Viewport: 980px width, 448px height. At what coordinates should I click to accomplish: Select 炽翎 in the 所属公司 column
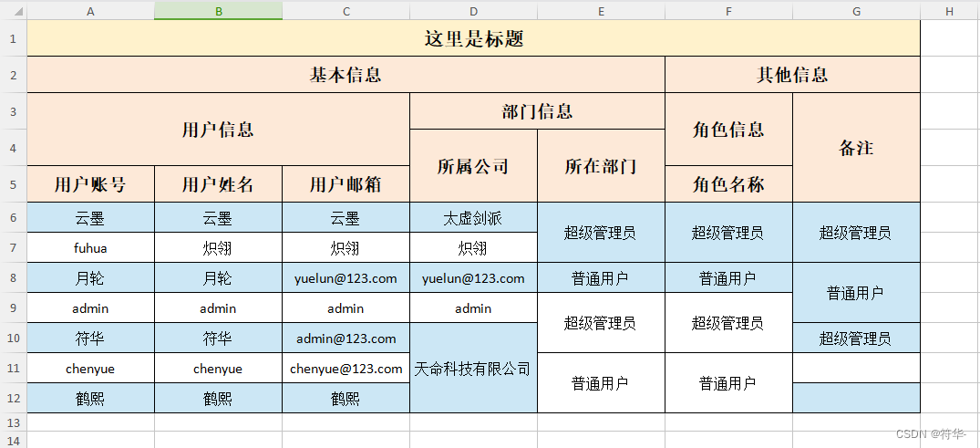point(473,248)
